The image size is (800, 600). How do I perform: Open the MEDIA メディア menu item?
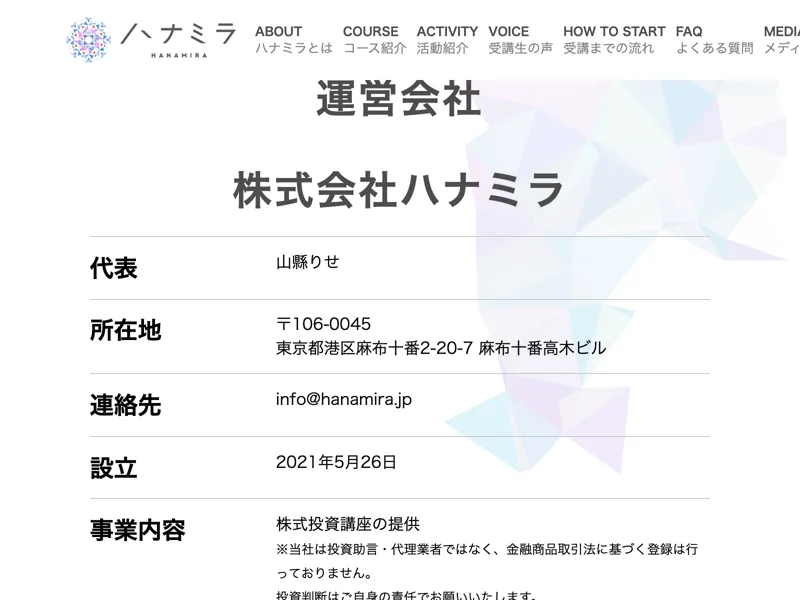782,39
